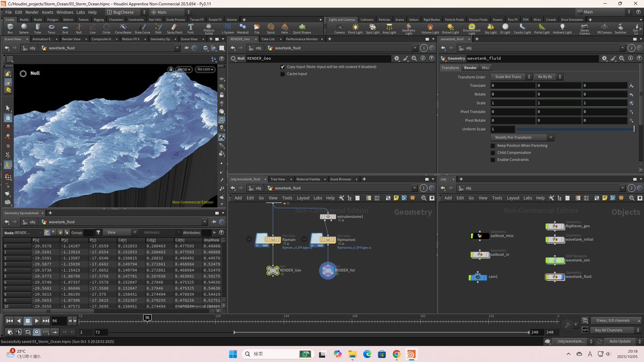This screenshot has width=644, height=362.
Task: Click the Auto Update button
Action: coord(620,341)
